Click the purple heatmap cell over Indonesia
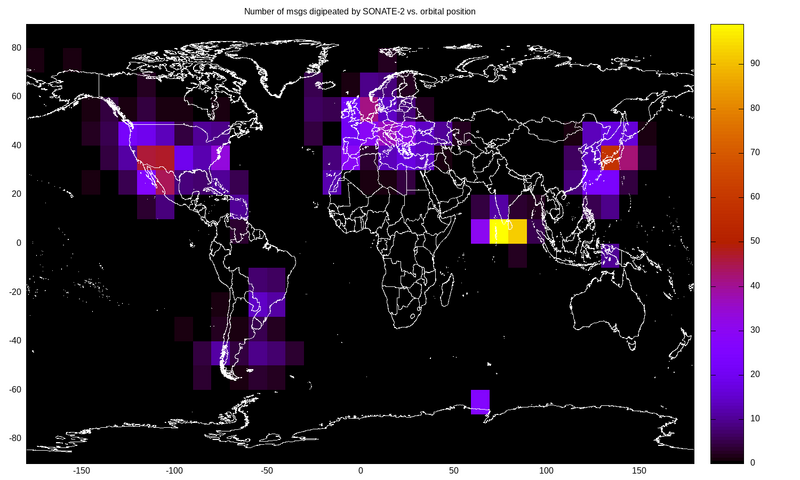This screenshot has height=480, width=800. (610, 256)
